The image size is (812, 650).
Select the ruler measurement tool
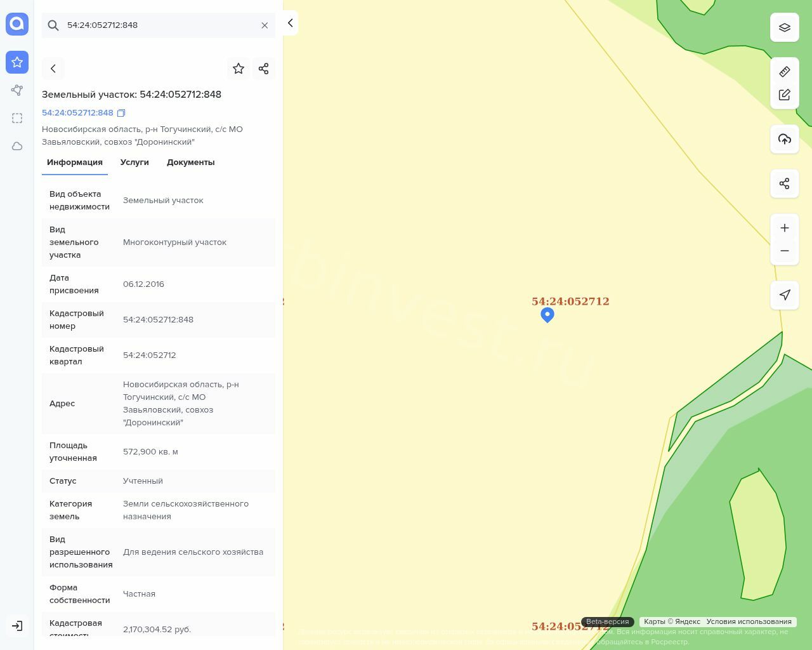click(x=785, y=72)
